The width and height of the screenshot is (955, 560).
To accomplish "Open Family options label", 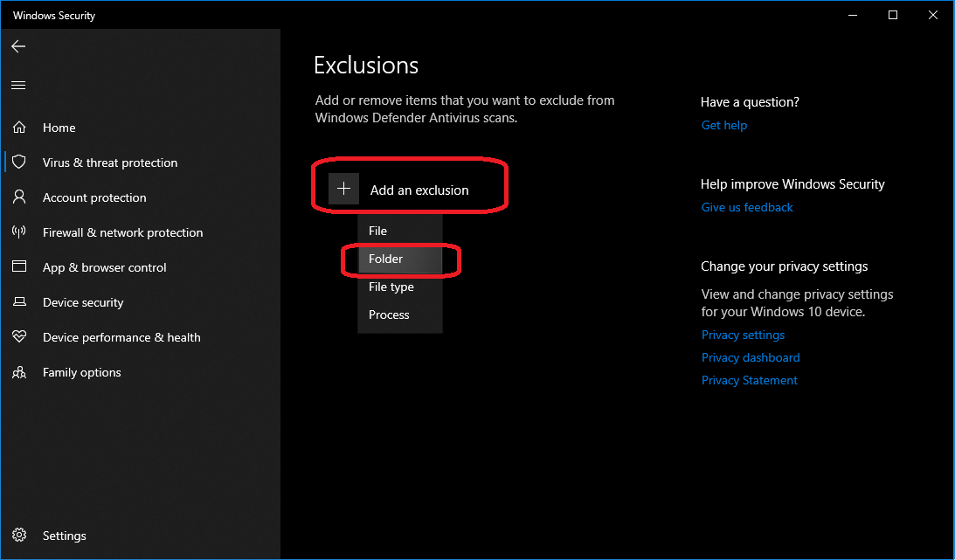I will pyautogui.click(x=81, y=372).
